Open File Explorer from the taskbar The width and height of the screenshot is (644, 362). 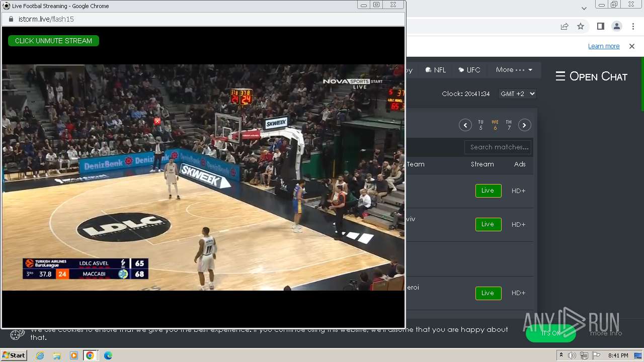click(x=57, y=355)
